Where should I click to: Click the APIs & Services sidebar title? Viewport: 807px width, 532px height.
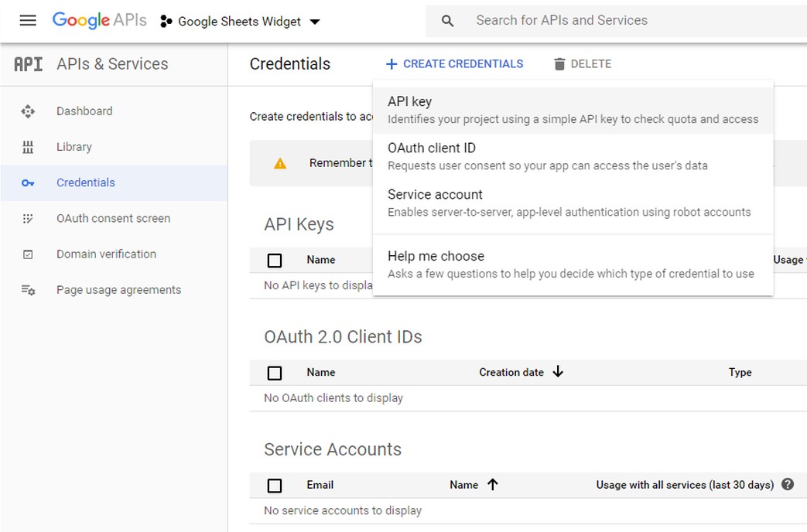click(113, 64)
